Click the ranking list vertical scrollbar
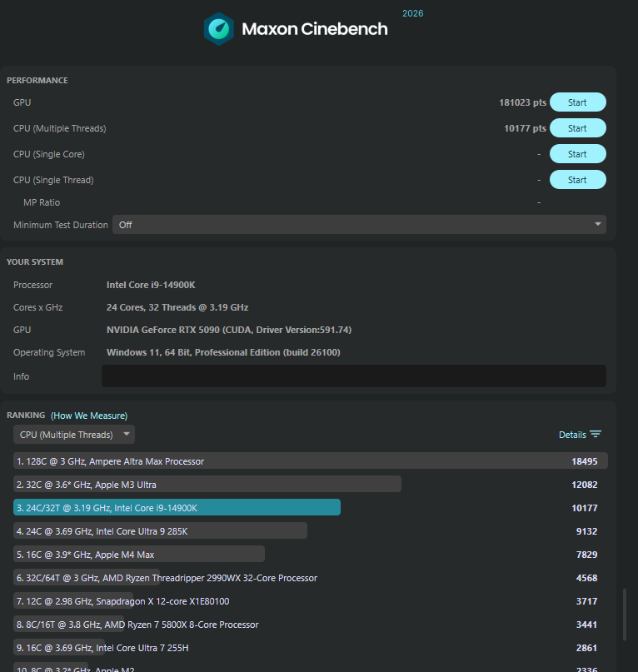The height and width of the screenshot is (672, 638). click(625, 615)
